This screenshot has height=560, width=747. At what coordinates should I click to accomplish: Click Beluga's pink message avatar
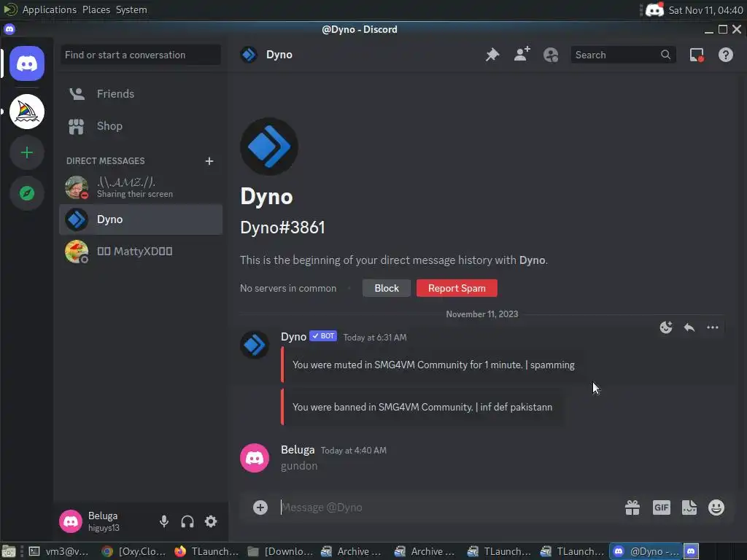[x=255, y=458]
